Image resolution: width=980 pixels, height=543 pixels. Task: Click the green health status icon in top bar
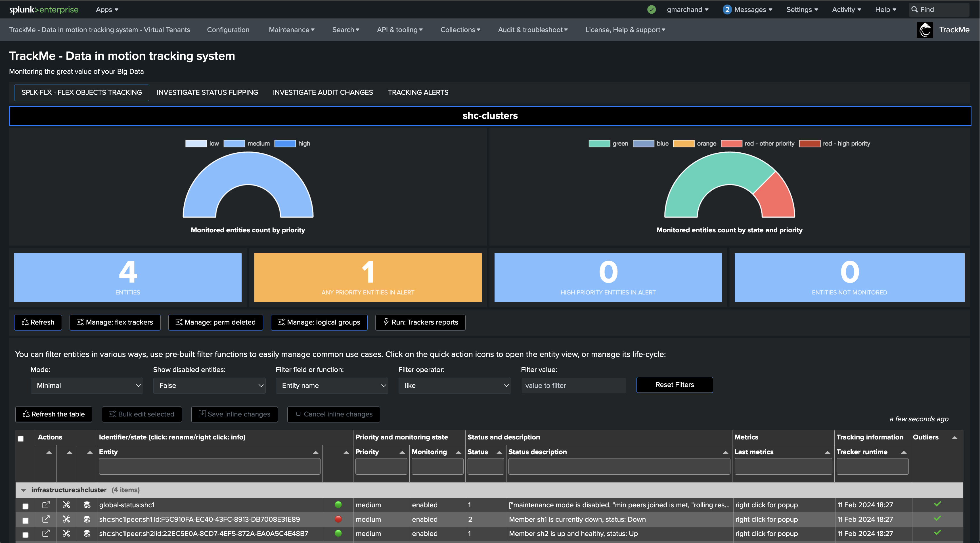pyautogui.click(x=651, y=10)
